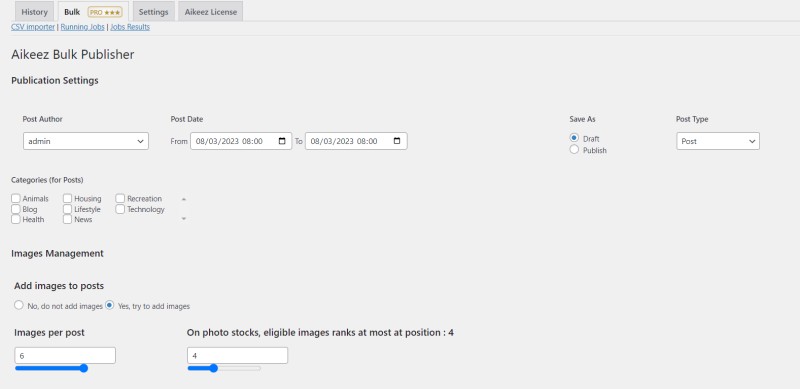Select the Bulk tab
The width and height of the screenshot is (800, 389).
pyautogui.click(x=93, y=12)
